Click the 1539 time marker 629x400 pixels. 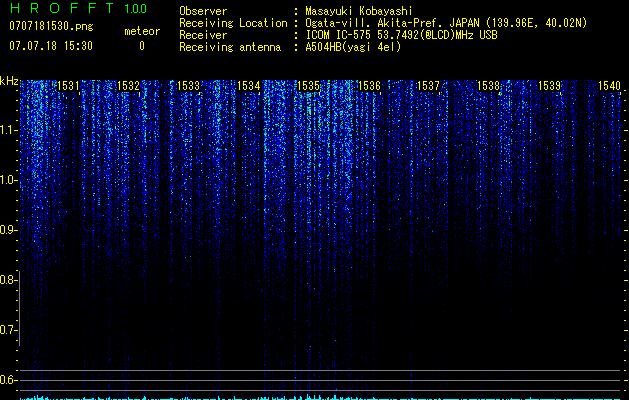tap(549, 86)
